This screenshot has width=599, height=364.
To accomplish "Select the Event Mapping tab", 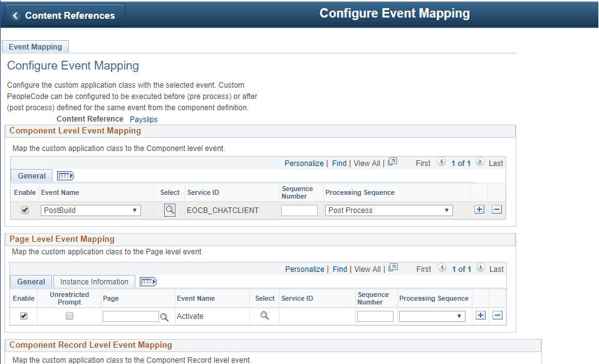I will tap(35, 46).
